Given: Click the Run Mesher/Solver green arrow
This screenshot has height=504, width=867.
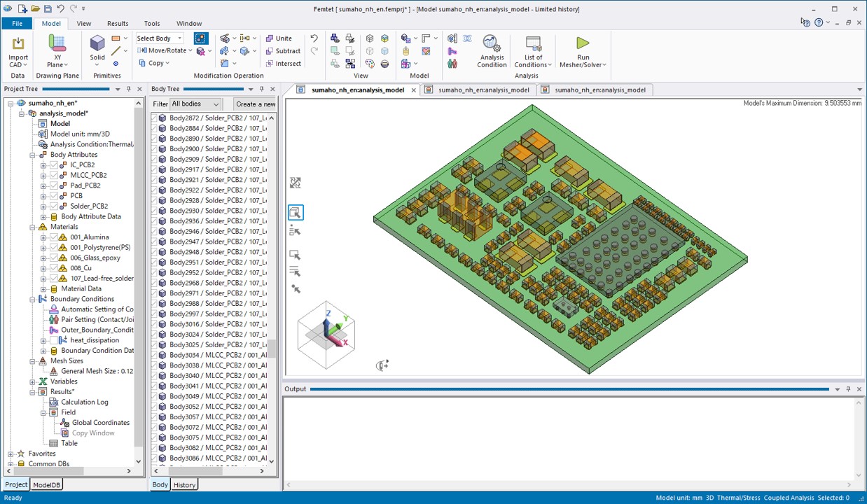Looking at the screenshot, I should click(x=583, y=44).
